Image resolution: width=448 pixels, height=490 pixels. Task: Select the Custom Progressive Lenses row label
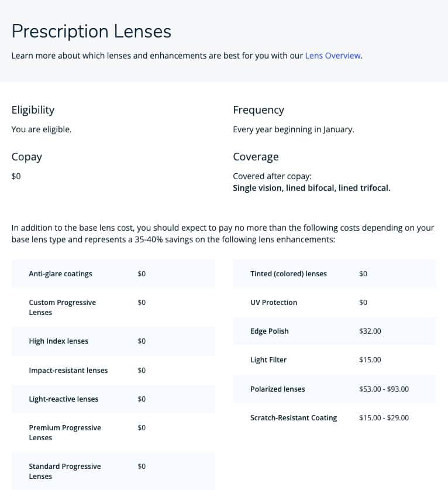[62, 307]
